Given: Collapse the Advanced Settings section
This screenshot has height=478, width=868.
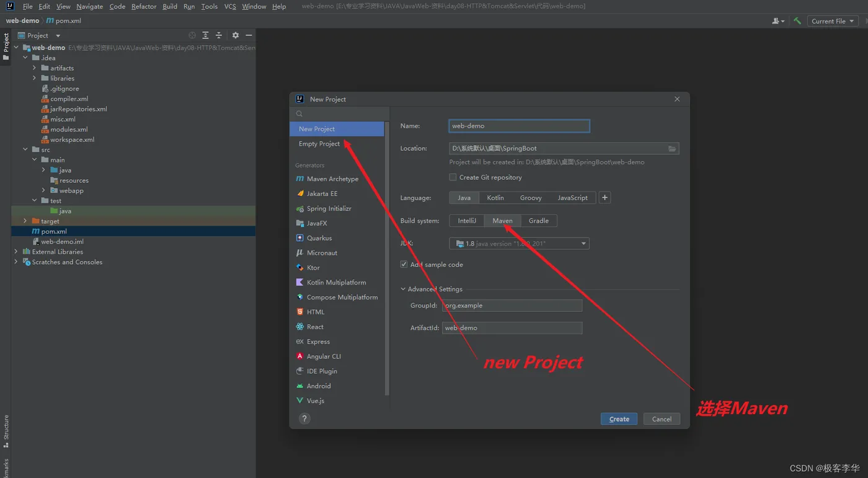Looking at the screenshot, I should [x=404, y=290].
